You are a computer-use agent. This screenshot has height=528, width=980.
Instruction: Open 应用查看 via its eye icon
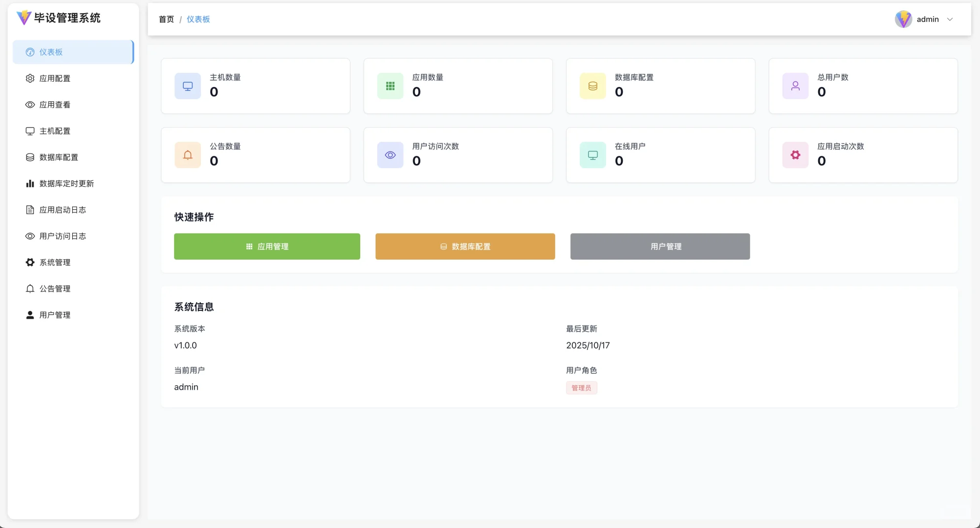coord(30,105)
